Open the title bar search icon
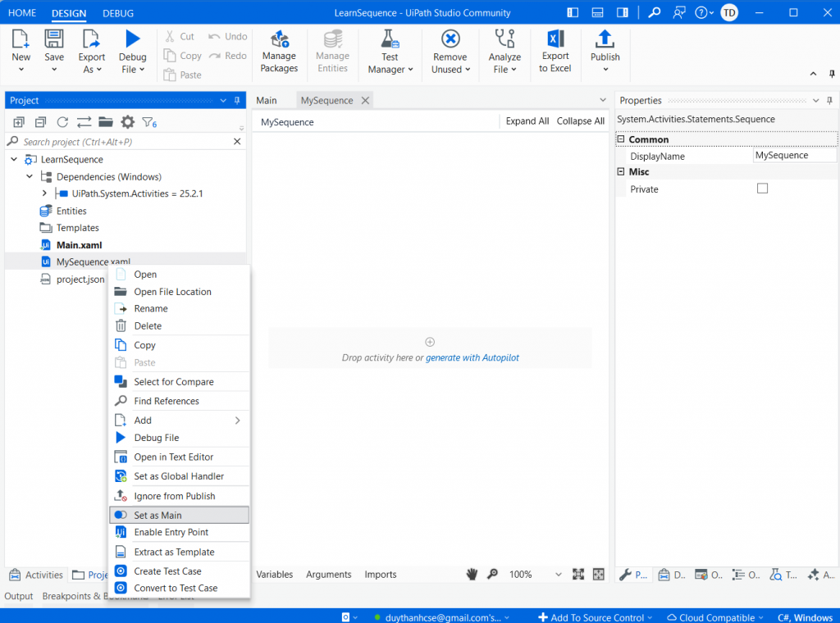 pos(654,12)
